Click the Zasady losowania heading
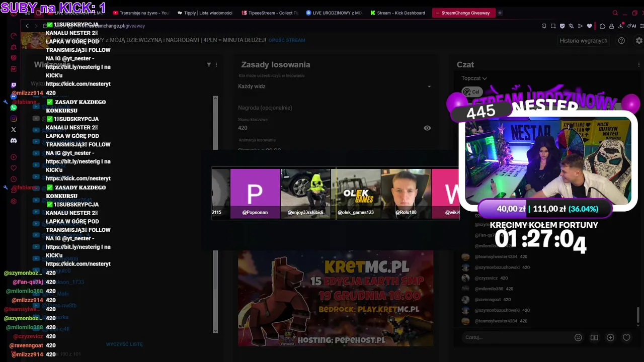This screenshot has height=362, width=644. (276, 64)
